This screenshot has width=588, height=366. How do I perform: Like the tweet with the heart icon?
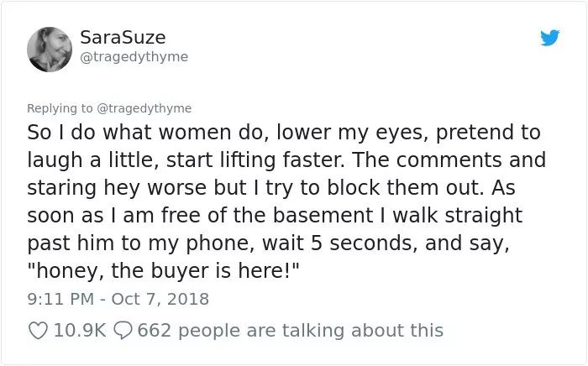(39, 331)
